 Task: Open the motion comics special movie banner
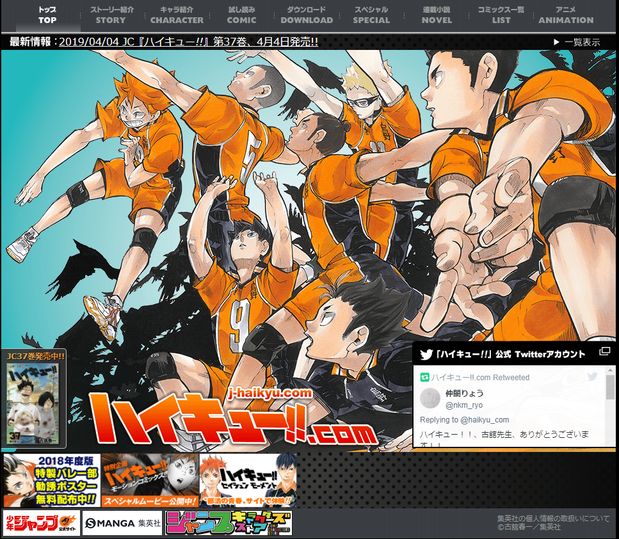150,480
